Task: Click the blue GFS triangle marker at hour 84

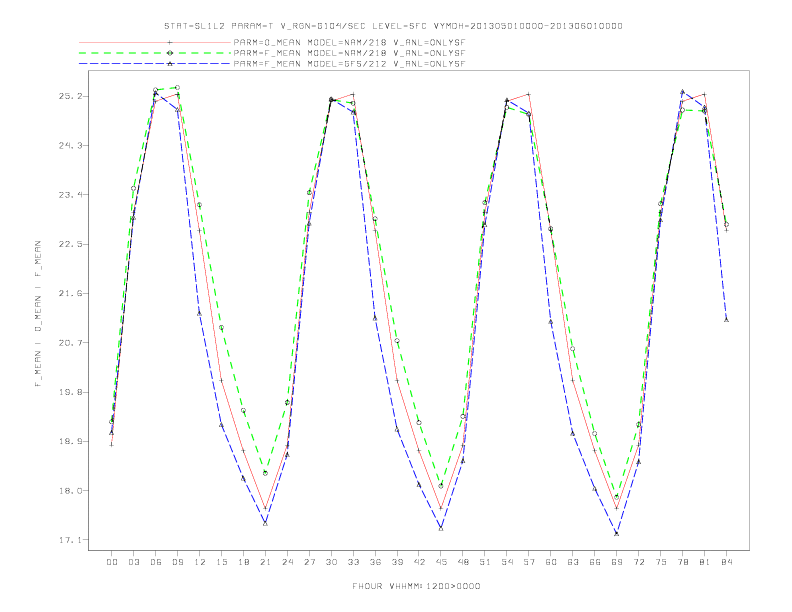Action: (x=726, y=320)
